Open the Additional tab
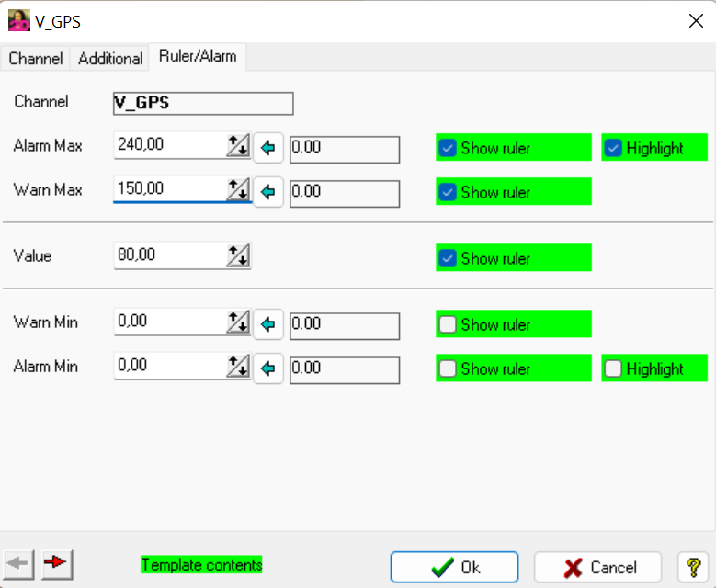Viewport: 716px width, 588px height. 110,58
